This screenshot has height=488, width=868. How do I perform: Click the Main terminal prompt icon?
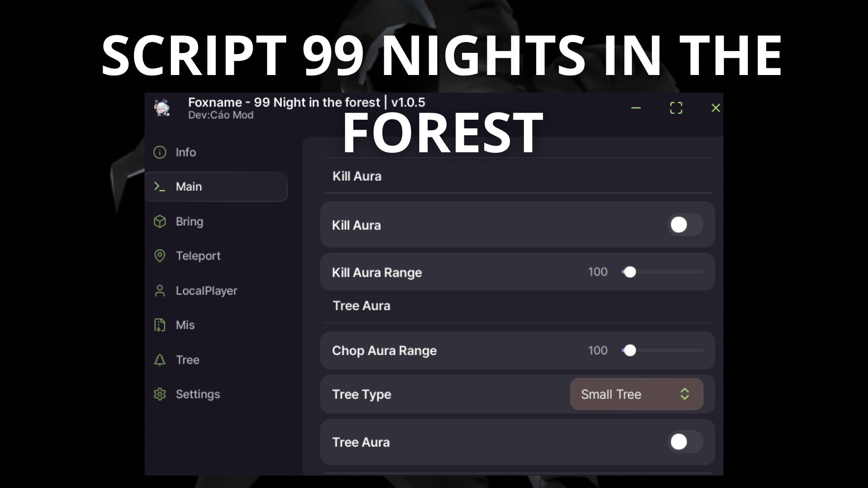160,187
